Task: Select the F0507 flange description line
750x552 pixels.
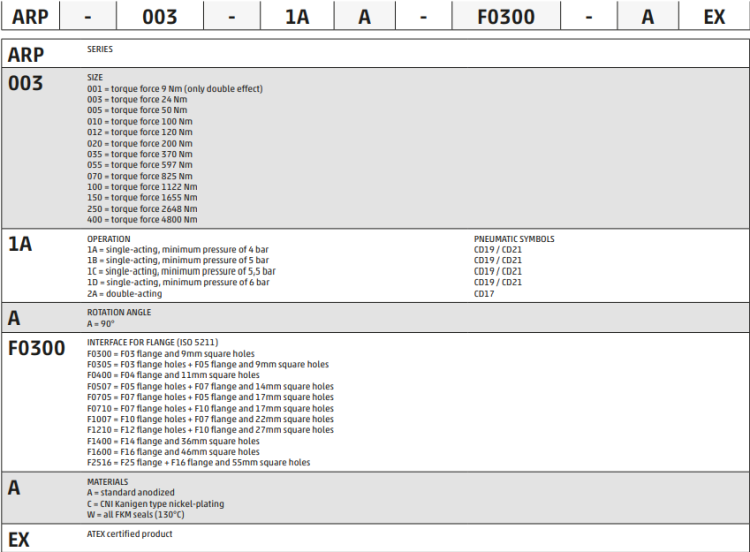Action: click(x=210, y=386)
